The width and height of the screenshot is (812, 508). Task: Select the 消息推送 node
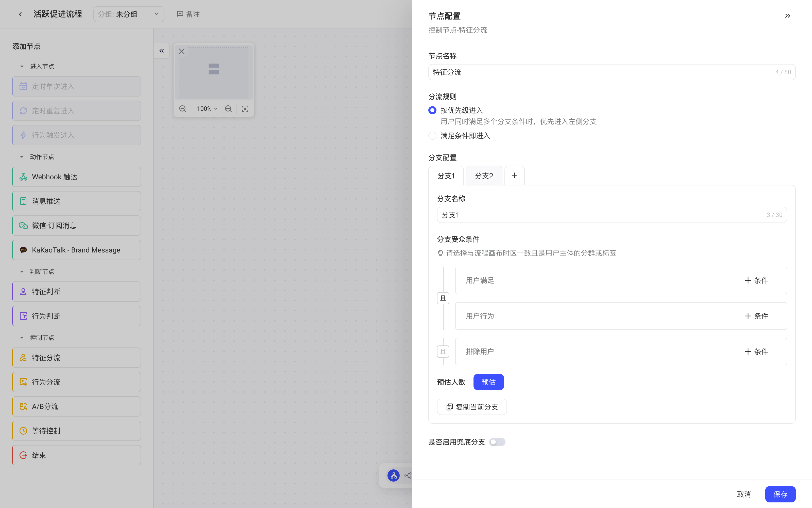pyautogui.click(x=76, y=201)
